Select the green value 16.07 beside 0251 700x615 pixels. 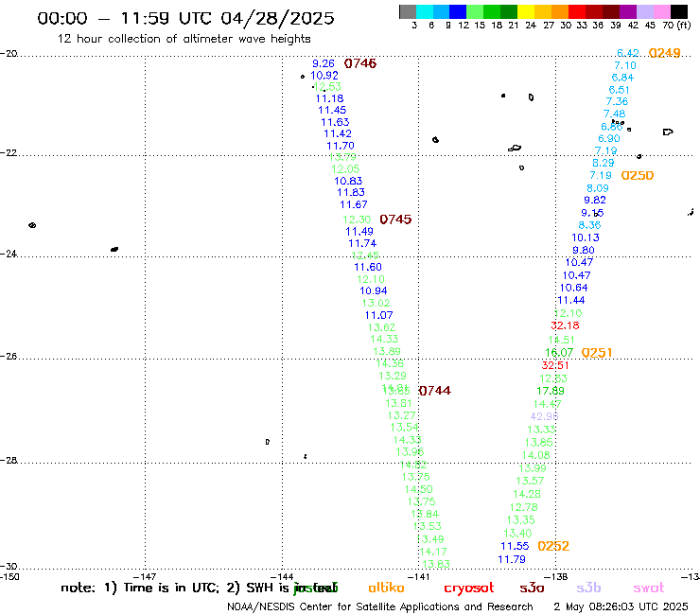point(559,353)
